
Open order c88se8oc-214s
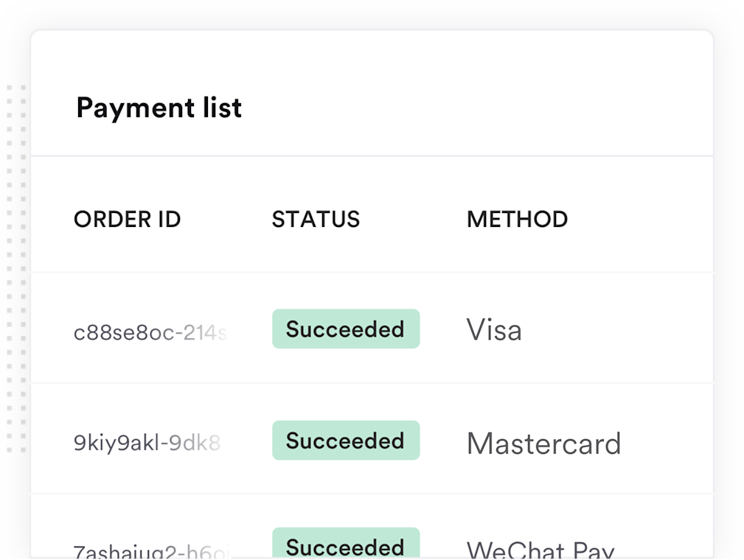150,332
